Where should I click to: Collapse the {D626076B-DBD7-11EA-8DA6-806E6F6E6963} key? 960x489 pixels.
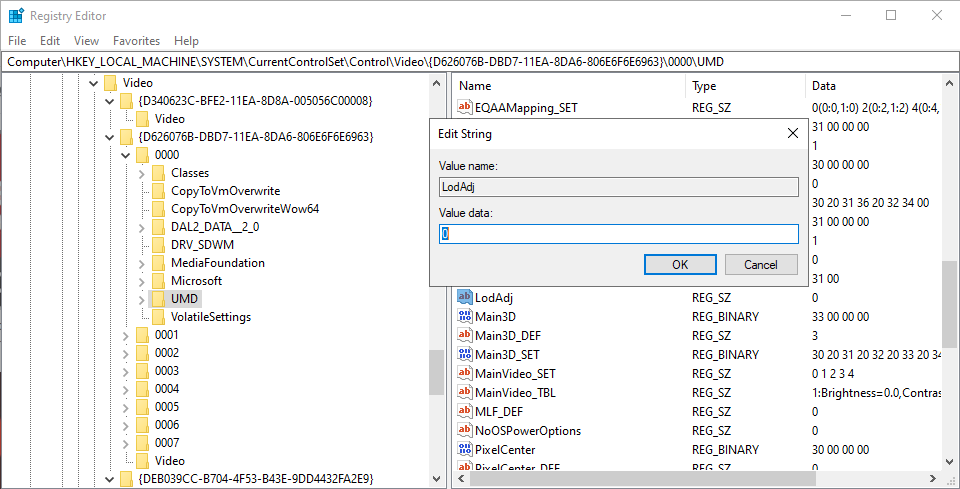[x=110, y=136]
